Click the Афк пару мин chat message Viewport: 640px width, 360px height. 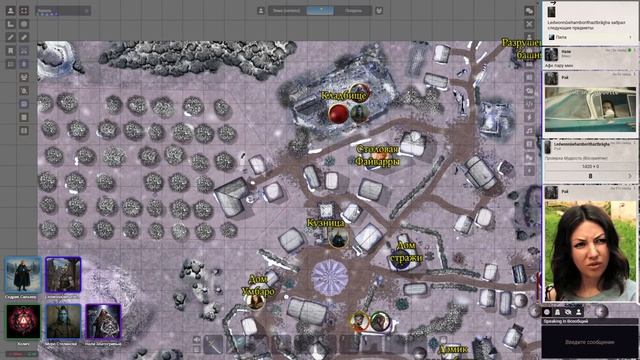click(x=559, y=65)
